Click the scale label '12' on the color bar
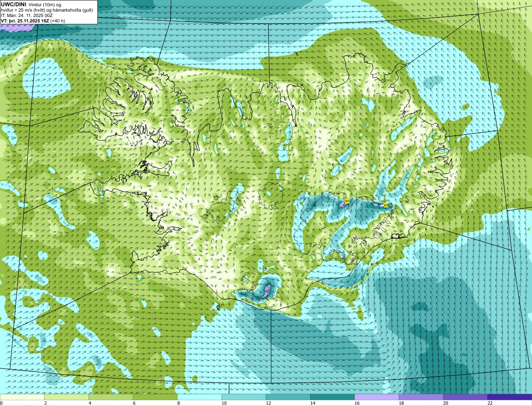This screenshot has height=406, width=532. coord(268,403)
